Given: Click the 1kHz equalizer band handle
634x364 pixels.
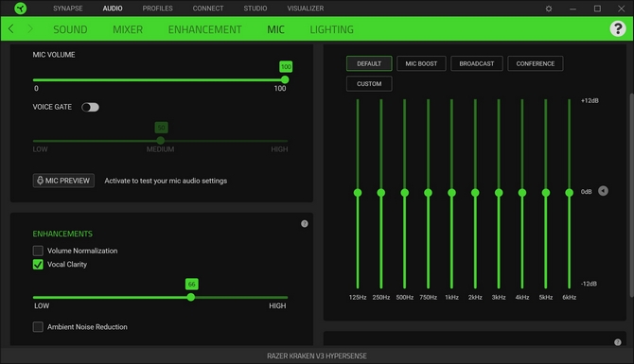Looking at the screenshot, I should point(451,193).
